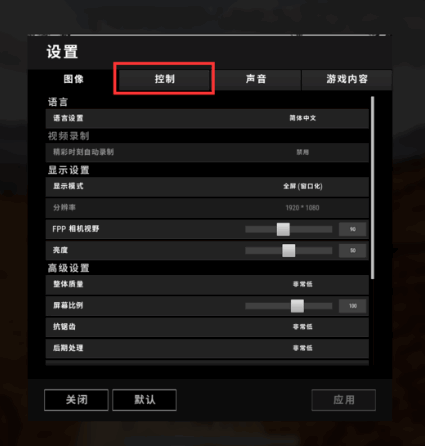425x446 pixels.
Task: Open the 后期处理 quality option
Action: tap(302, 348)
